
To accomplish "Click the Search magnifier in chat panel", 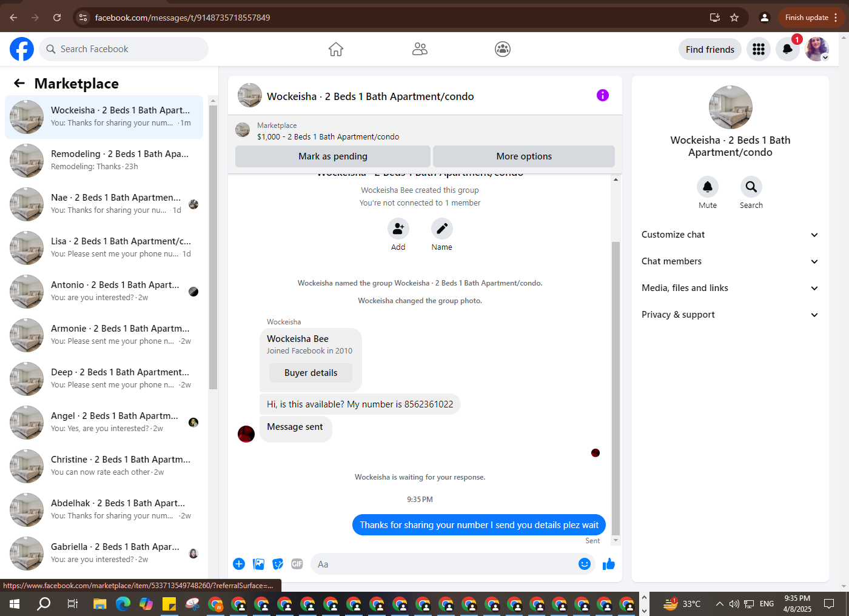I will [751, 187].
